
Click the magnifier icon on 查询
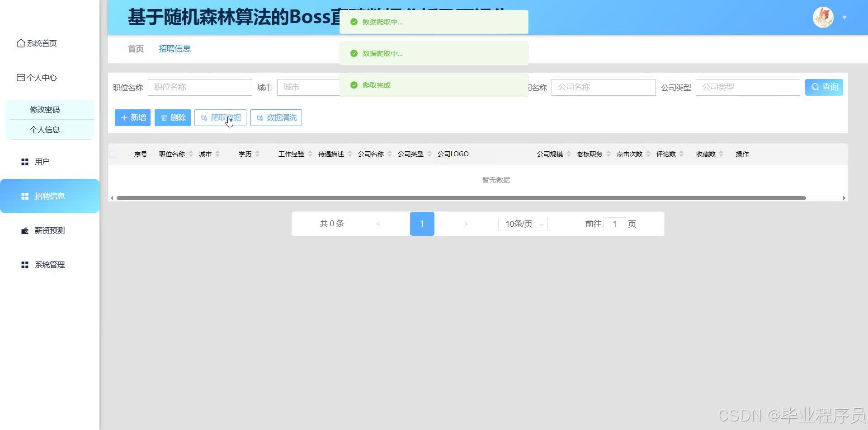(815, 87)
